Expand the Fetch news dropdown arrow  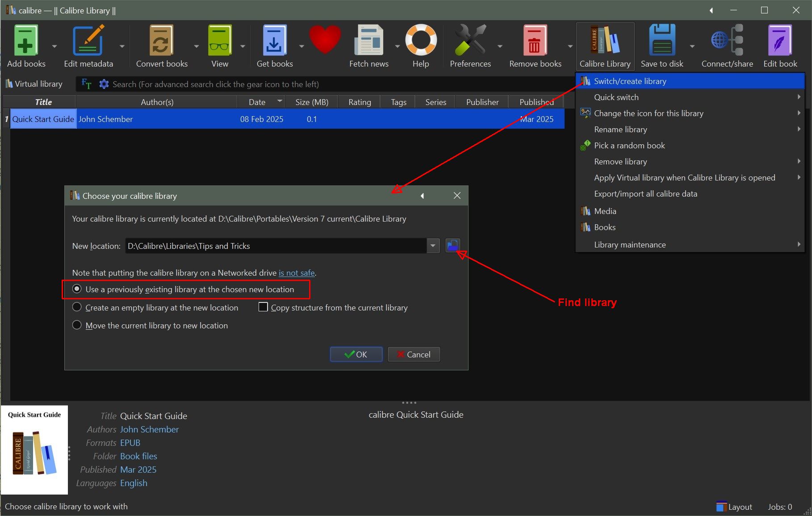point(397,46)
